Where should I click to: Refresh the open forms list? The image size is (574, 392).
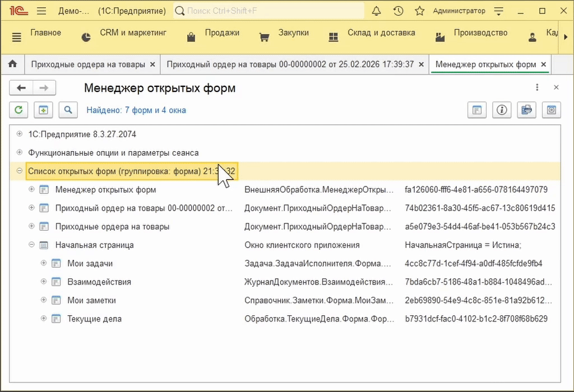click(x=18, y=110)
